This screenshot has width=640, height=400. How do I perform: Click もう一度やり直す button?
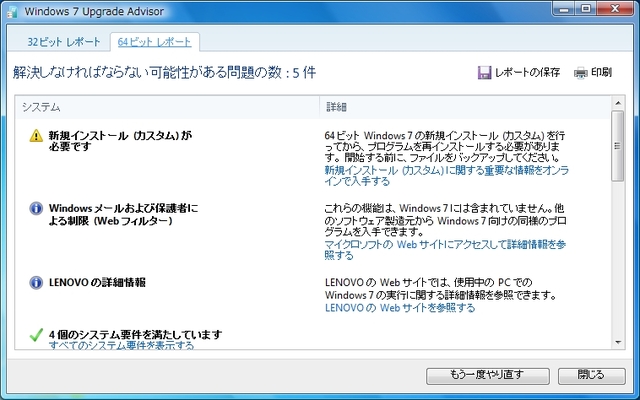[488, 376]
